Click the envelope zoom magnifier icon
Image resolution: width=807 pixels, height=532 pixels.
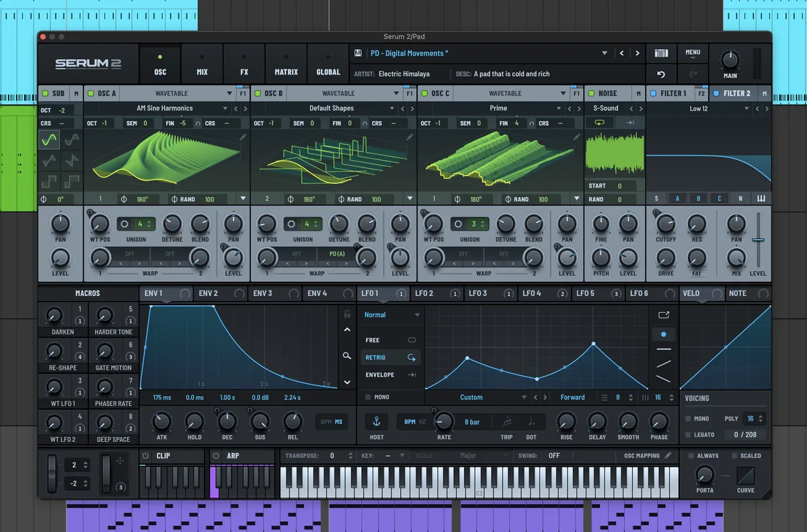[x=347, y=356]
